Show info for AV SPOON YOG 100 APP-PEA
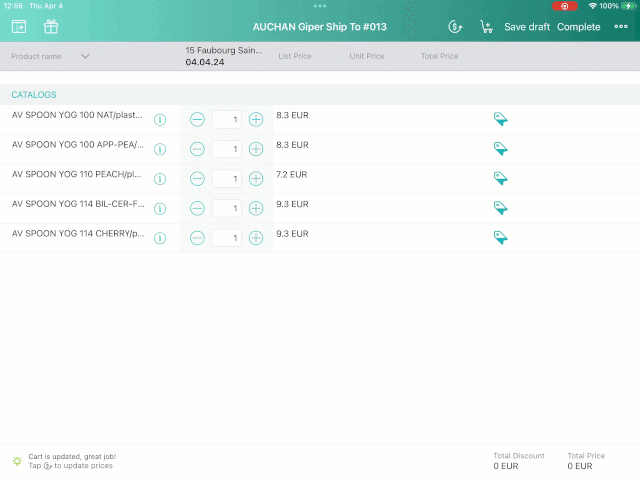Screen dimensions: 640x480 [160, 149]
